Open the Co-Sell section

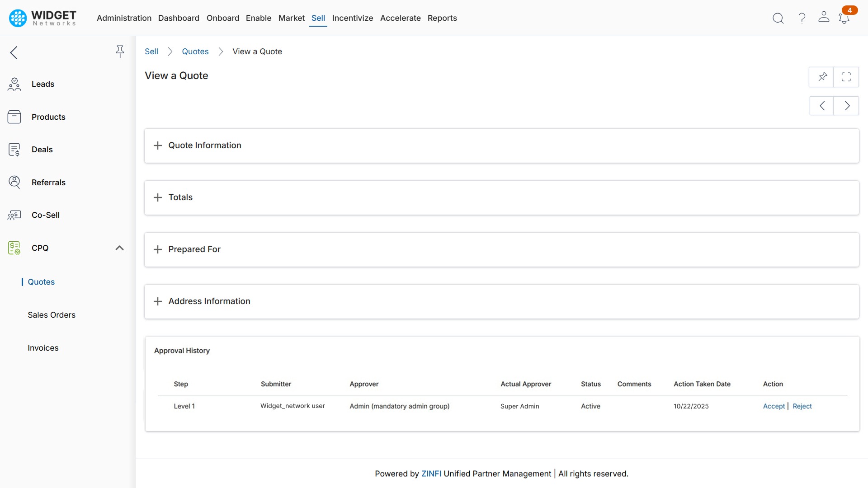[14, 215]
